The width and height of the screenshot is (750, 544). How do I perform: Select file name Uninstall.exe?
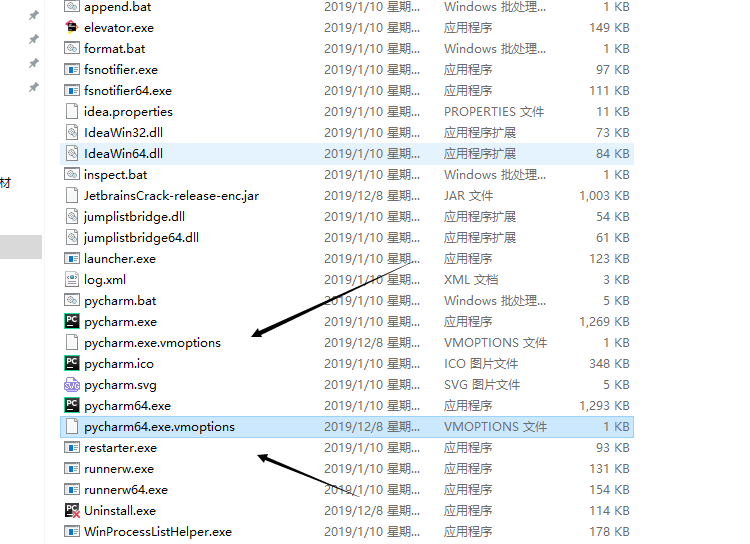tap(120, 511)
